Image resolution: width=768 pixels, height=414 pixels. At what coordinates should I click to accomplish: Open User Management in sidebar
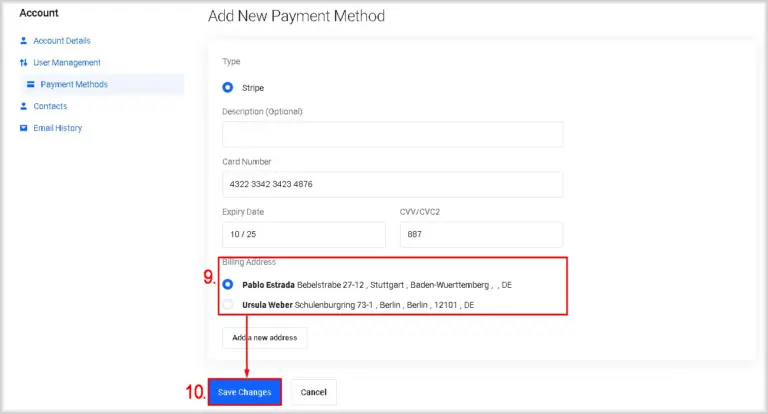point(67,62)
